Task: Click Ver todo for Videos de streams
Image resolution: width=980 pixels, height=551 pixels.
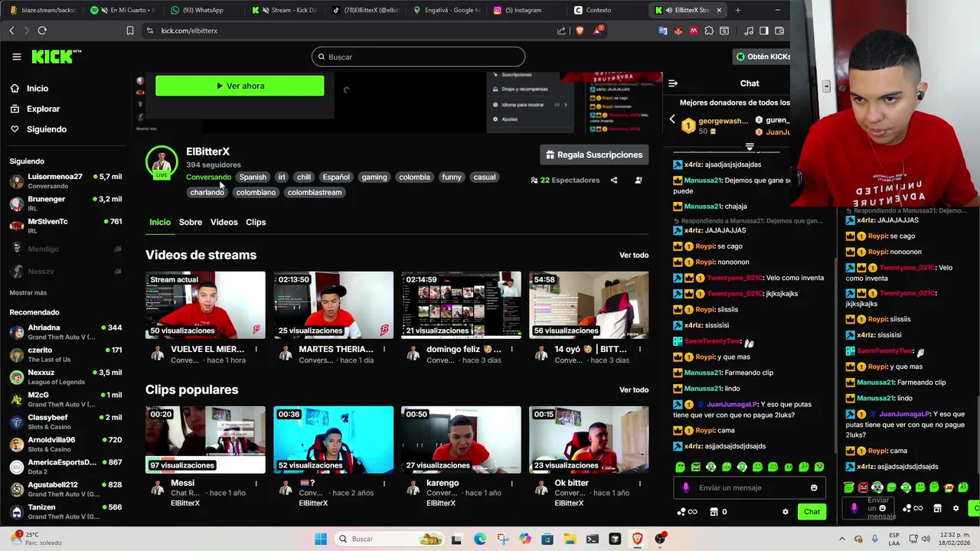Action: (634, 255)
